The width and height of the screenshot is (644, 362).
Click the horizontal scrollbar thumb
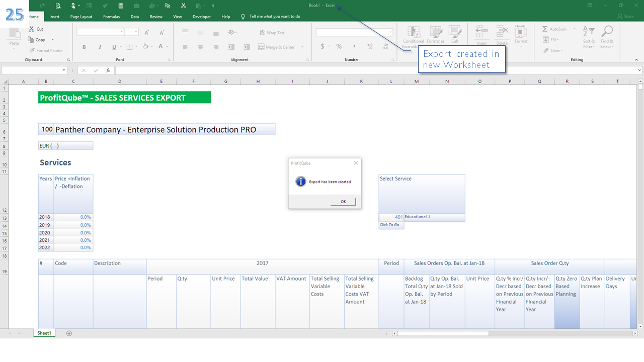click(443, 333)
